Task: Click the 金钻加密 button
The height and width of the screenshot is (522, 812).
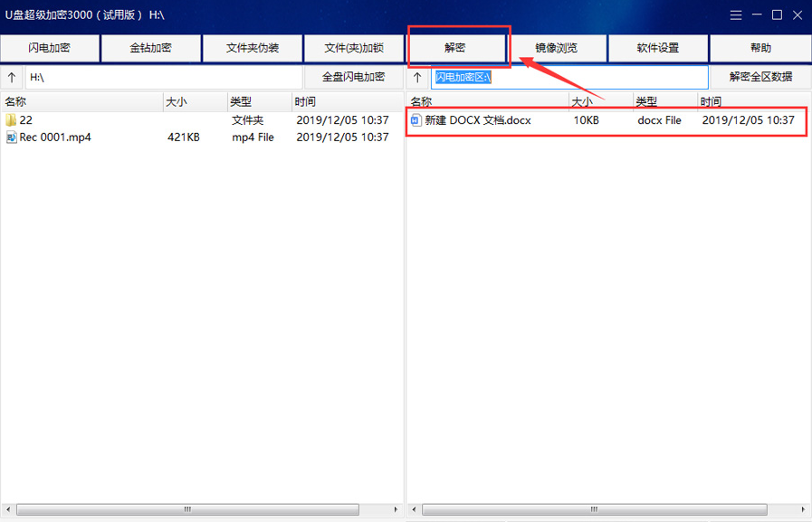Action: point(151,48)
